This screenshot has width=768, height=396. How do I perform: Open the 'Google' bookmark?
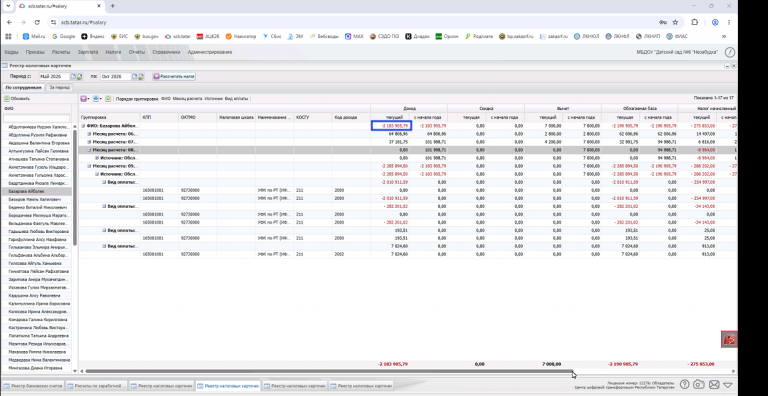click(x=63, y=36)
